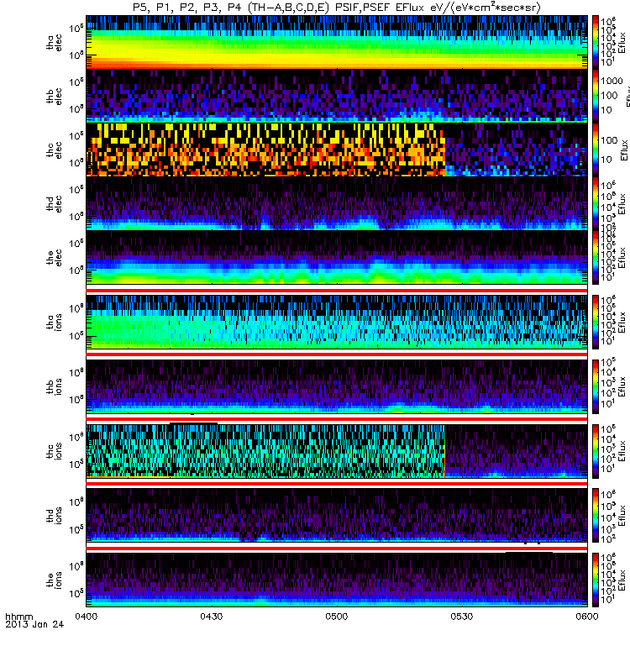The width and height of the screenshot is (630, 672).
Task: Click the cyan-green region of thc ions spectrogram
Action: pyautogui.click(x=265, y=451)
